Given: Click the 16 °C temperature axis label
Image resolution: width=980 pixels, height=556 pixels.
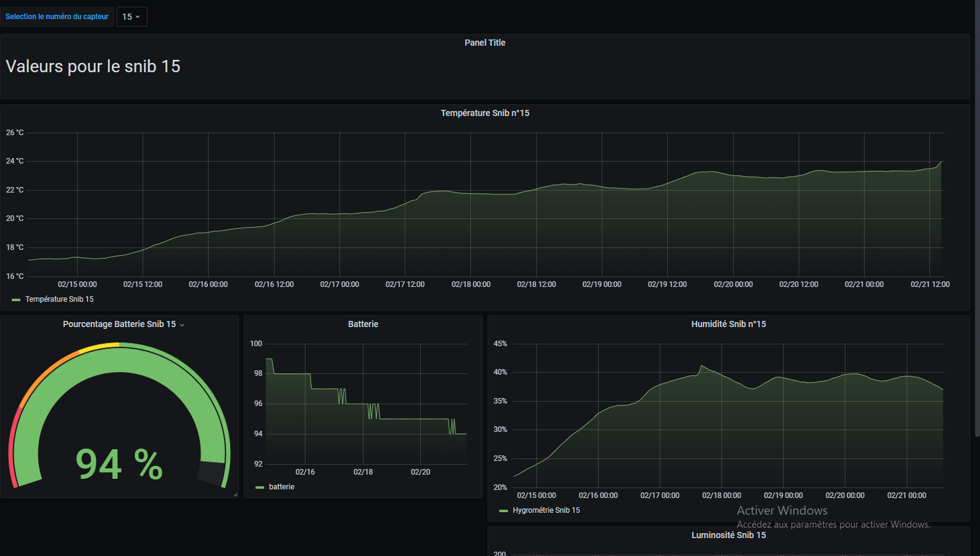Looking at the screenshot, I should [15, 276].
